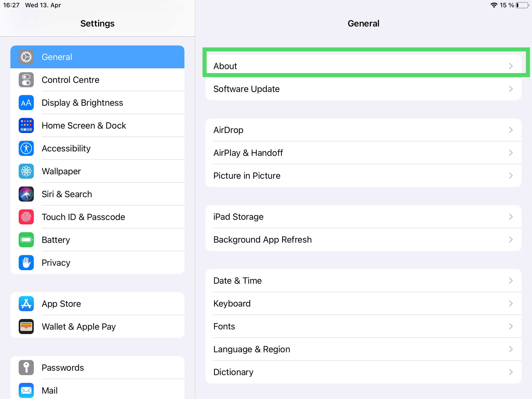The width and height of the screenshot is (532, 399).
Task: Tap the green Battery icon
Action: coord(26,240)
